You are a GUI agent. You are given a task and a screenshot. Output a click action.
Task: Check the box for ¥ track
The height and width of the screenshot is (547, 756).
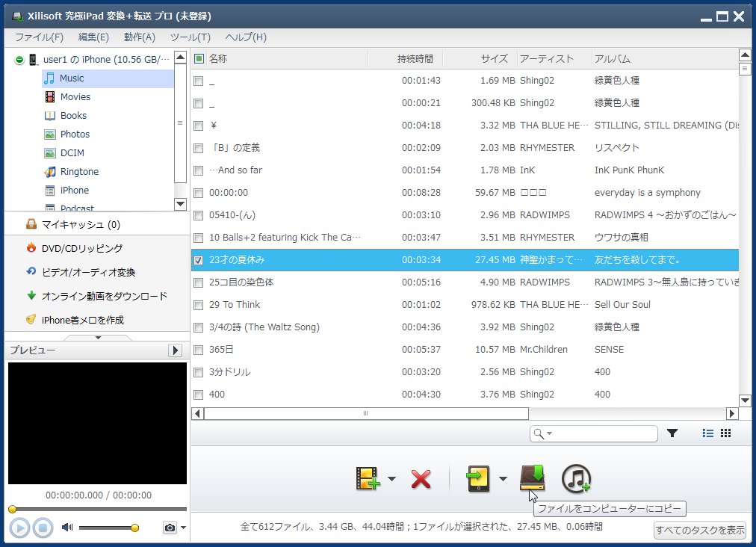[199, 126]
